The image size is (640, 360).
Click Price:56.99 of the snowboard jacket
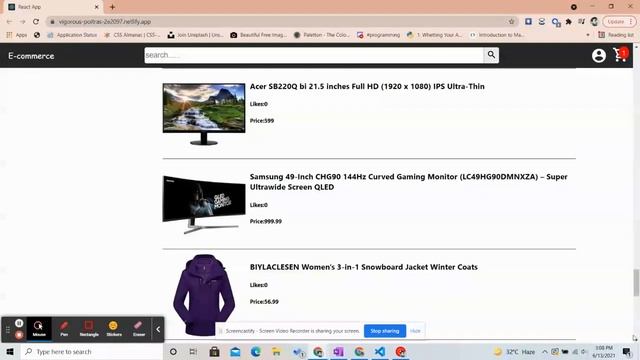(x=264, y=302)
